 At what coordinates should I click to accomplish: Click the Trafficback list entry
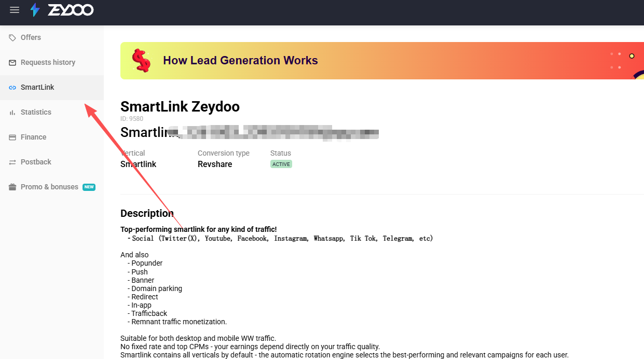pyautogui.click(x=147, y=313)
